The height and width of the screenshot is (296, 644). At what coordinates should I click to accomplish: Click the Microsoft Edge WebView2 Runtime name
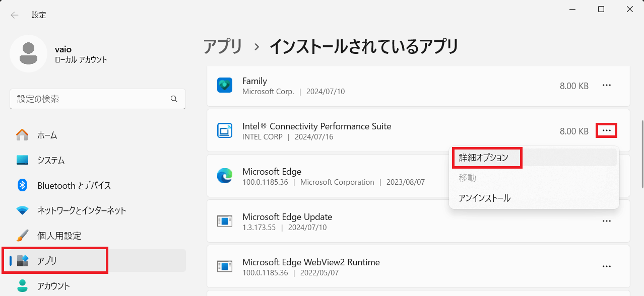click(x=311, y=262)
